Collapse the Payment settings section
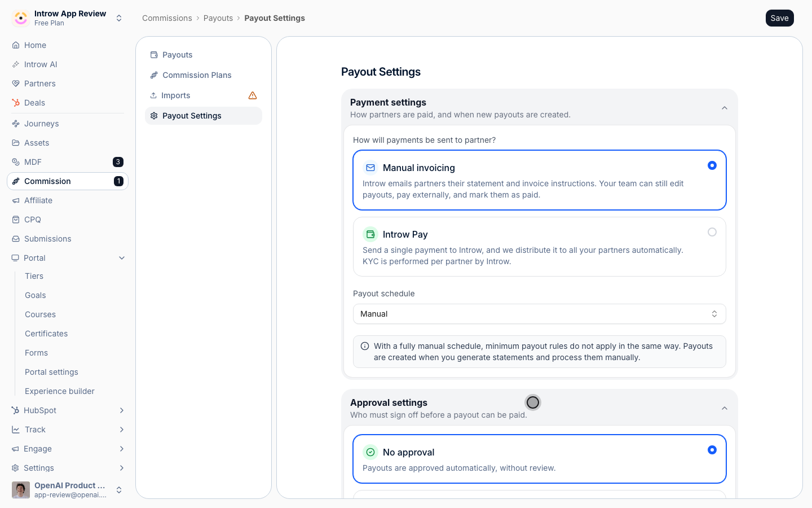The image size is (812, 508). pos(725,108)
